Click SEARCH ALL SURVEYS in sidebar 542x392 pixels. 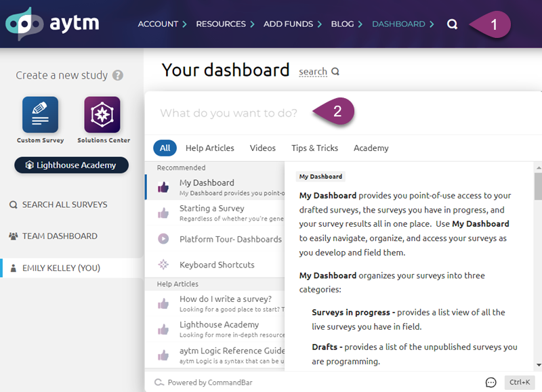pos(64,205)
